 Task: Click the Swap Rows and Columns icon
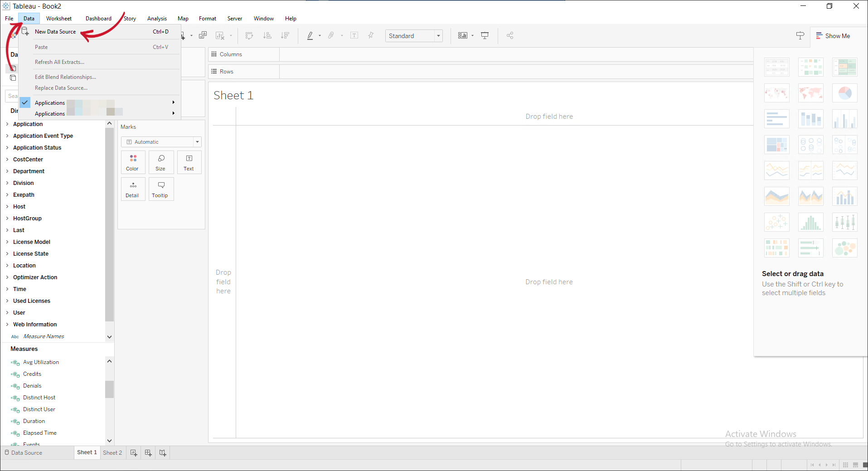click(249, 35)
